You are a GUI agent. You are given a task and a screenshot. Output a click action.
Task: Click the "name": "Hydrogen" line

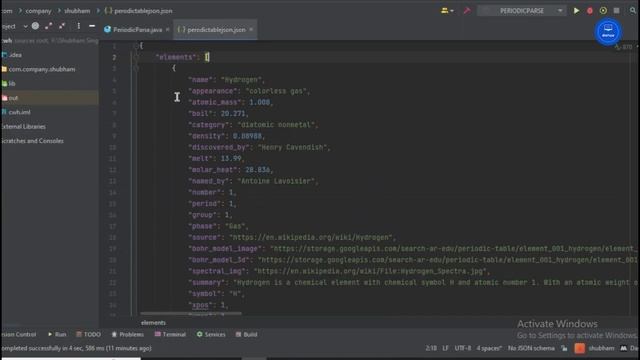tap(227, 80)
